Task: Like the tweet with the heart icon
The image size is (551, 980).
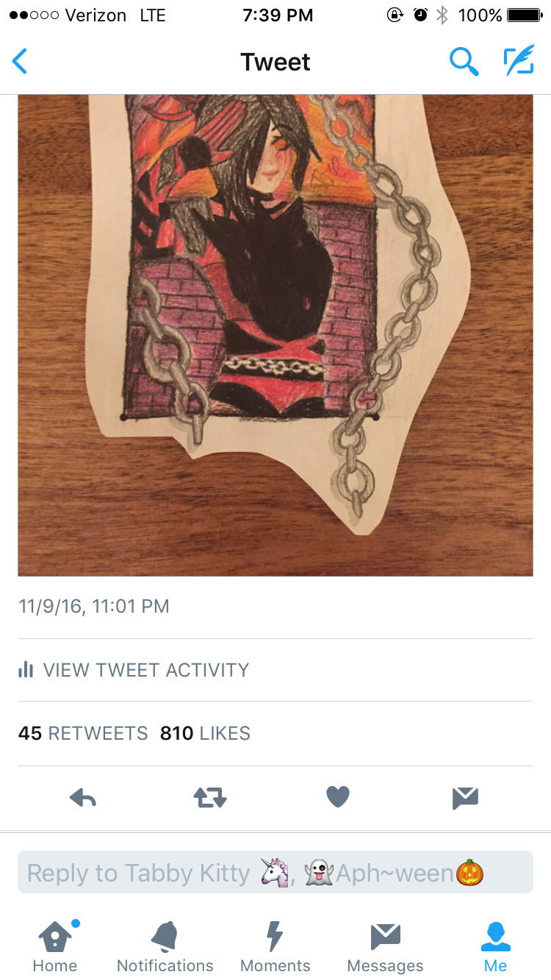Action: [x=338, y=797]
